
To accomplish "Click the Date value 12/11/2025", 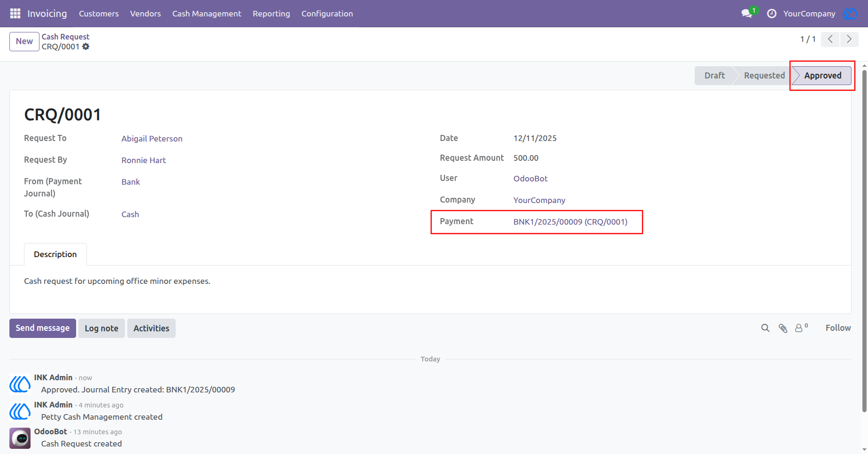I will 535,138.
